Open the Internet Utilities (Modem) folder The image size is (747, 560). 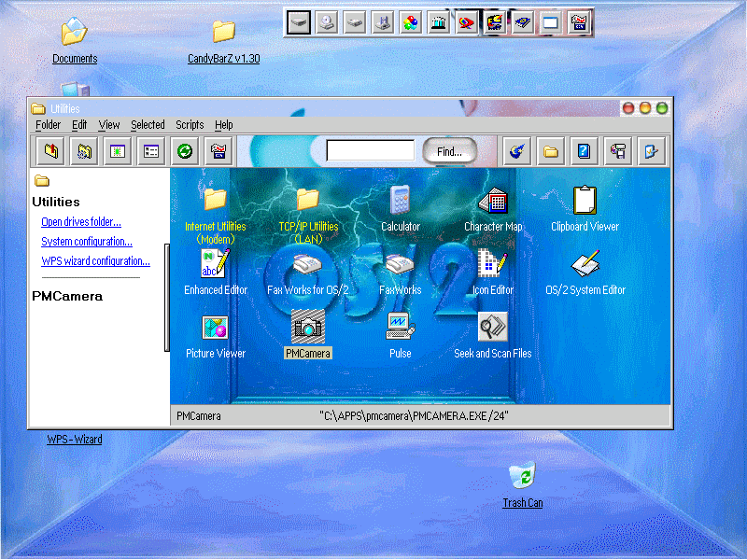pos(216,200)
